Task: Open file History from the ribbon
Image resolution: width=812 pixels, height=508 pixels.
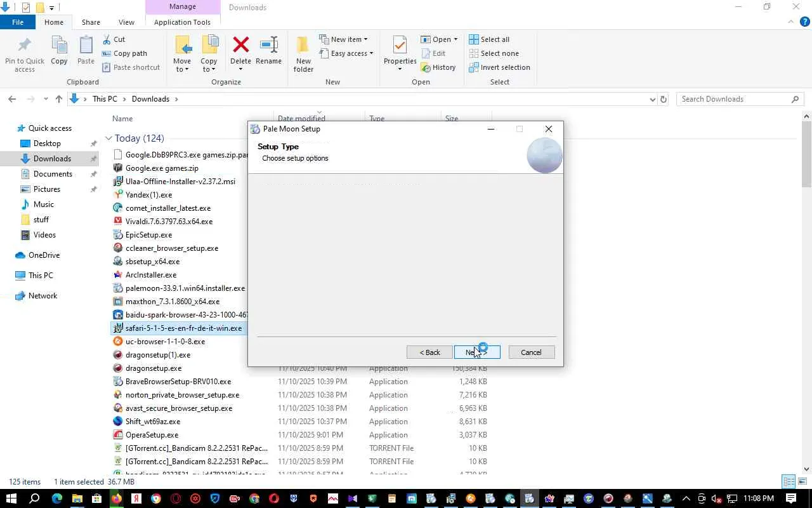Action: coord(438,67)
